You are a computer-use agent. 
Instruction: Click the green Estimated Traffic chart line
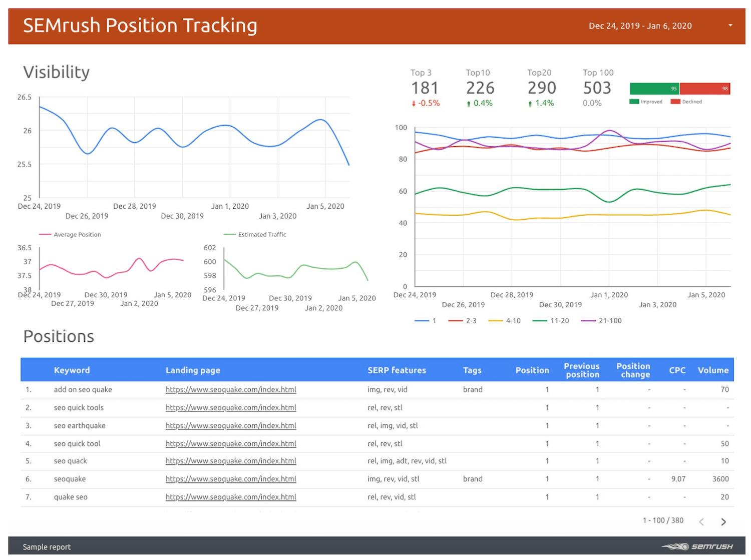pyautogui.click(x=295, y=270)
